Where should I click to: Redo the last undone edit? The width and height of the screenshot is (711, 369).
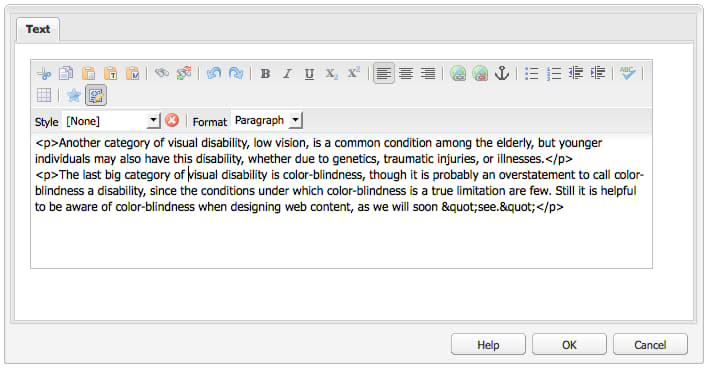pyautogui.click(x=236, y=73)
